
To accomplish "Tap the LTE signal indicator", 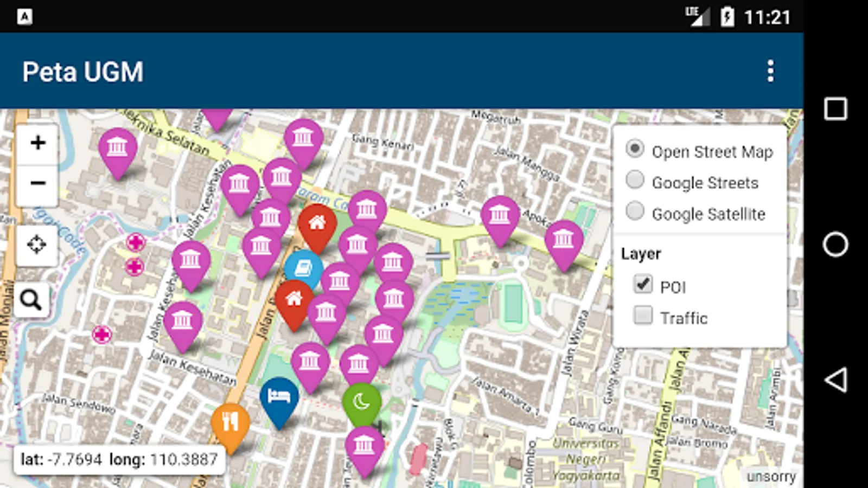I will 698,16.
